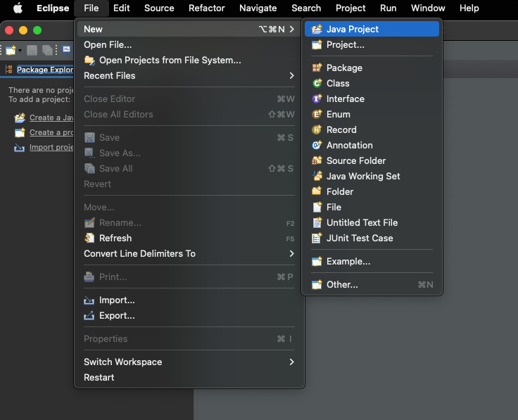This screenshot has height=420, width=518.
Task: Open the Eclipse application menu
Action: click(x=53, y=8)
